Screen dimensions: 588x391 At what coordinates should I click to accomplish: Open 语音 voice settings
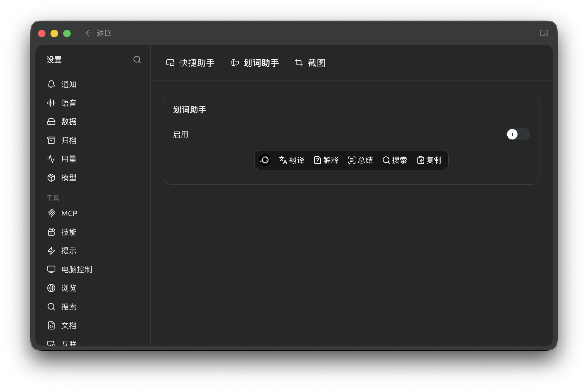coord(93,103)
